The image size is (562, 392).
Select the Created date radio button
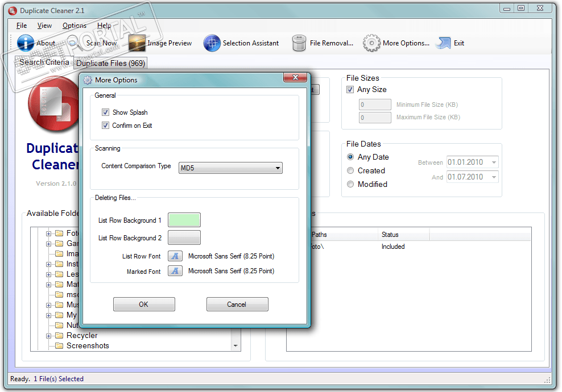[x=350, y=170]
